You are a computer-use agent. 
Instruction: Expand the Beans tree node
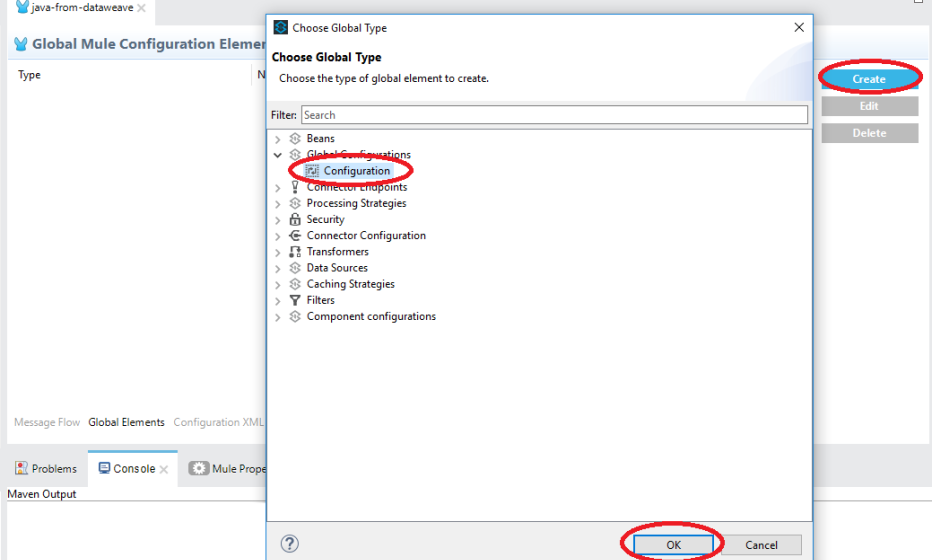(x=278, y=140)
